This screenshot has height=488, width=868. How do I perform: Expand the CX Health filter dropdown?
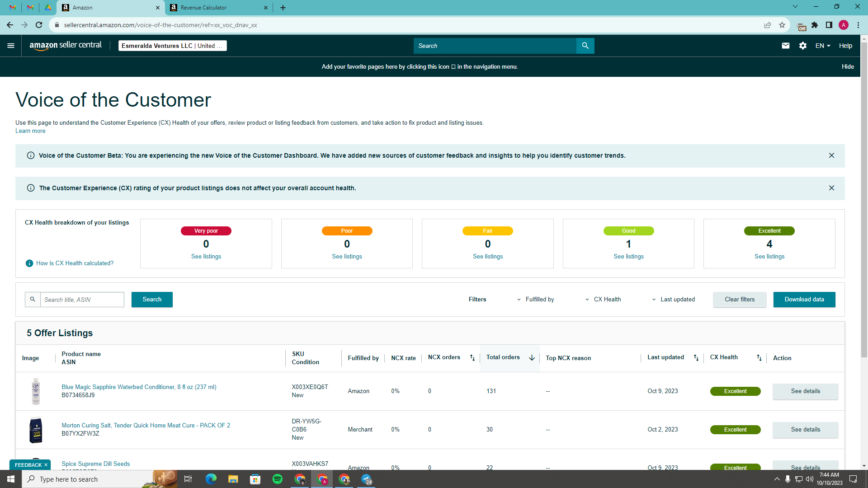(603, 300)
